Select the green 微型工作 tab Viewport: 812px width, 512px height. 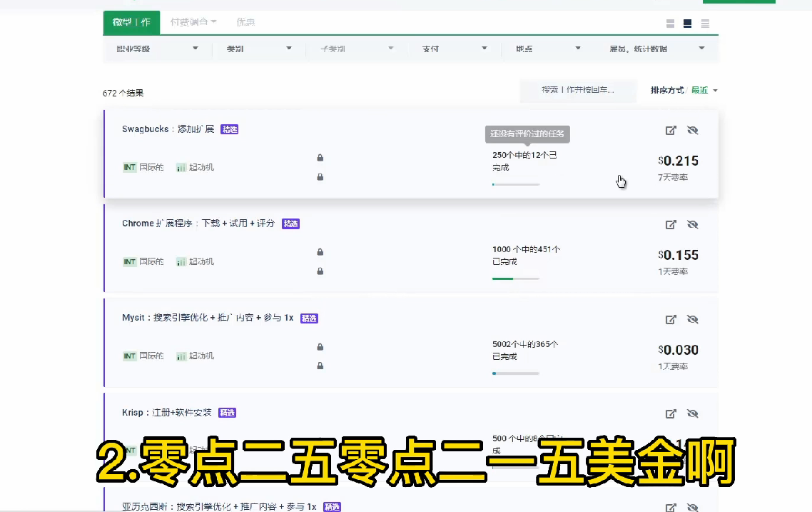pyautogui.click(x=131, y=22)
